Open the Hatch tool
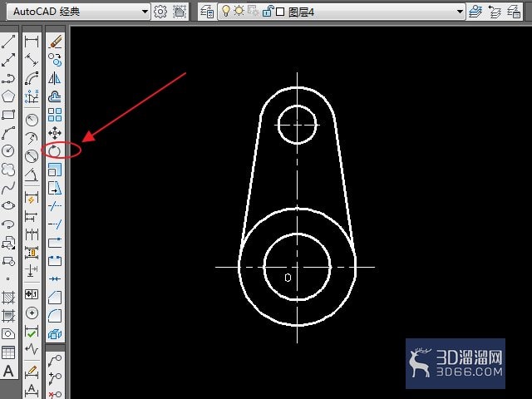532x399 pixels. pos(8,298)
